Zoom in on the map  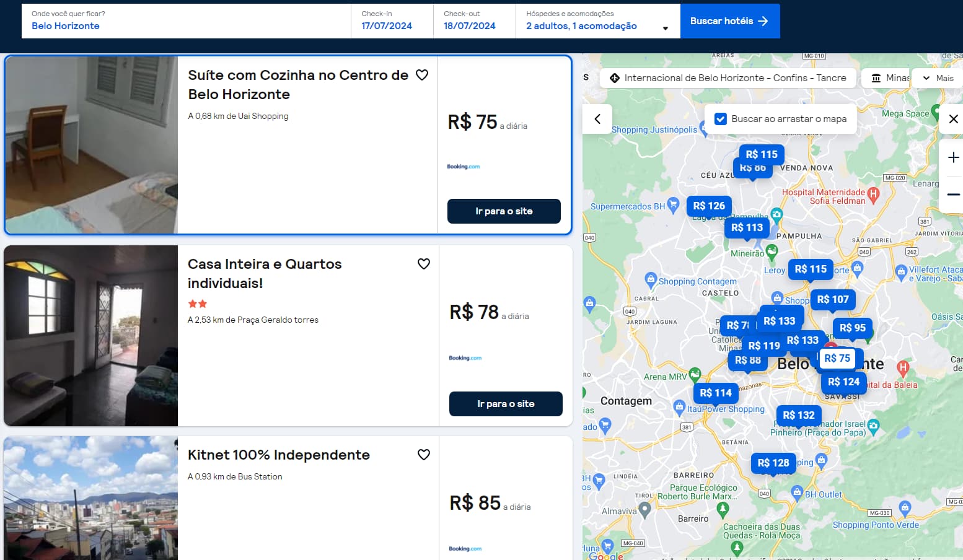click(953, 158)
